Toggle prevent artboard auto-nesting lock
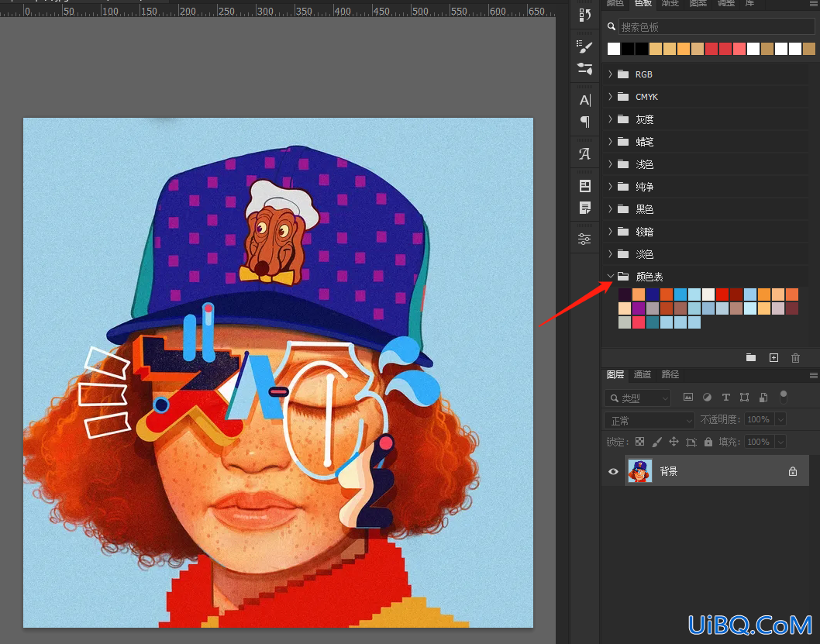This screenshot has width=820, height=644. [x=691, y=443]
